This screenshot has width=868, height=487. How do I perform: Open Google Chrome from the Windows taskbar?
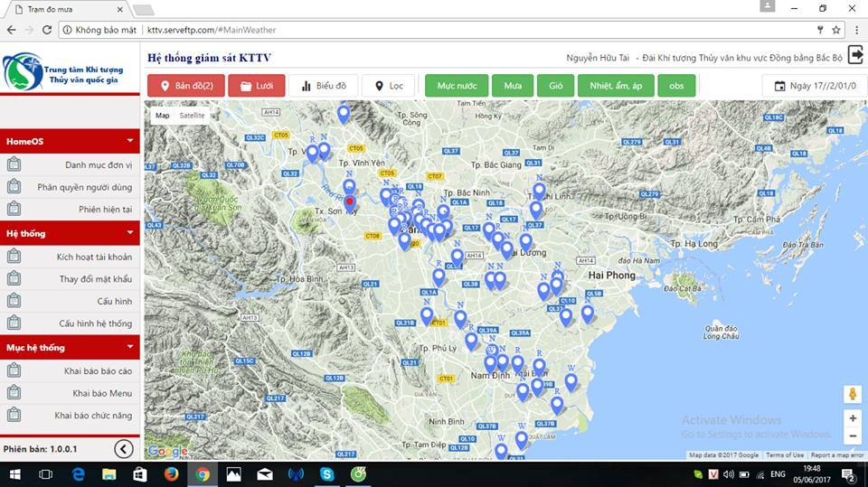(203, 473)
